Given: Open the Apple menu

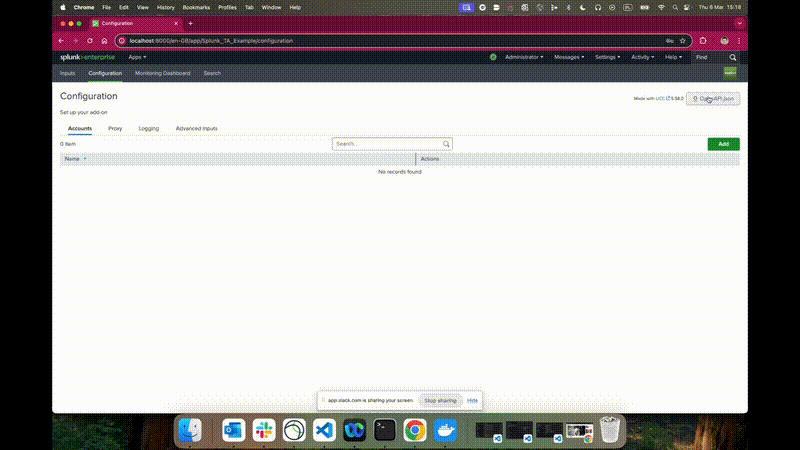Looking at the screenshot, I should click(63, 8).
